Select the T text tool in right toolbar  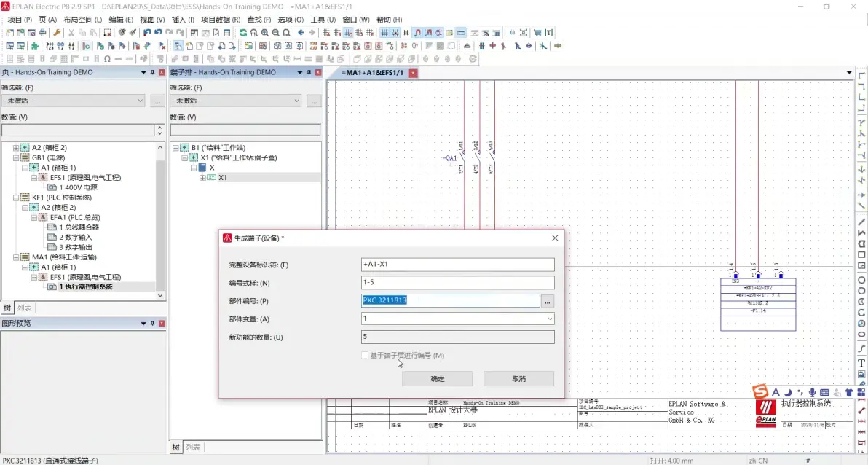click(x=861, y=363)
